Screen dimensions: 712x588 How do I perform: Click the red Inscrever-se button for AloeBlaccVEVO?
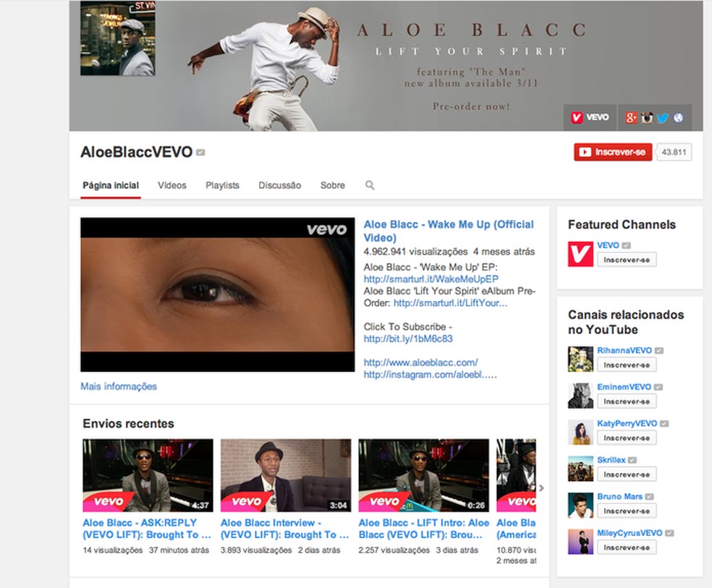coord(612,152)
